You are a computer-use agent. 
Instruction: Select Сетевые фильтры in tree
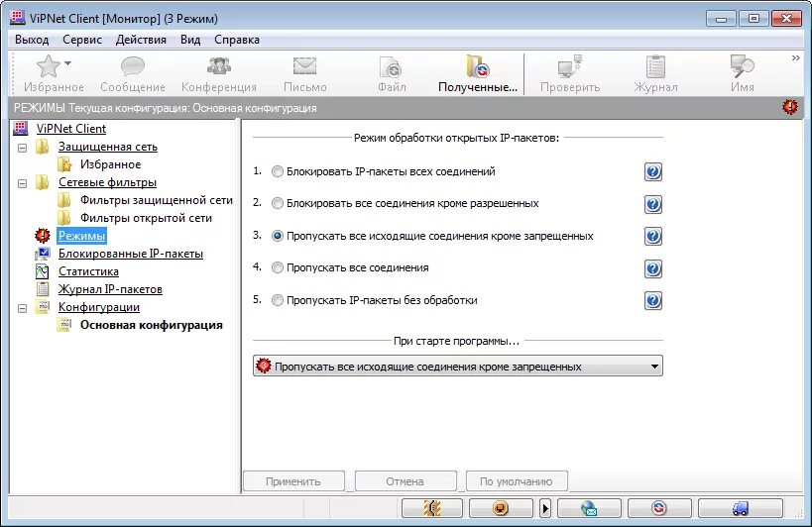click(107, 182)
